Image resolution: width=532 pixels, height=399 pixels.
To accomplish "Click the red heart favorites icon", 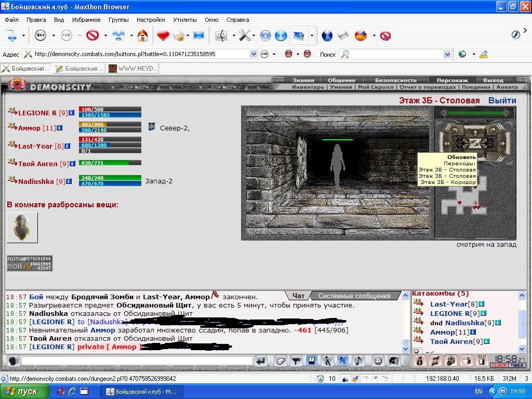I will pos(163,36).
